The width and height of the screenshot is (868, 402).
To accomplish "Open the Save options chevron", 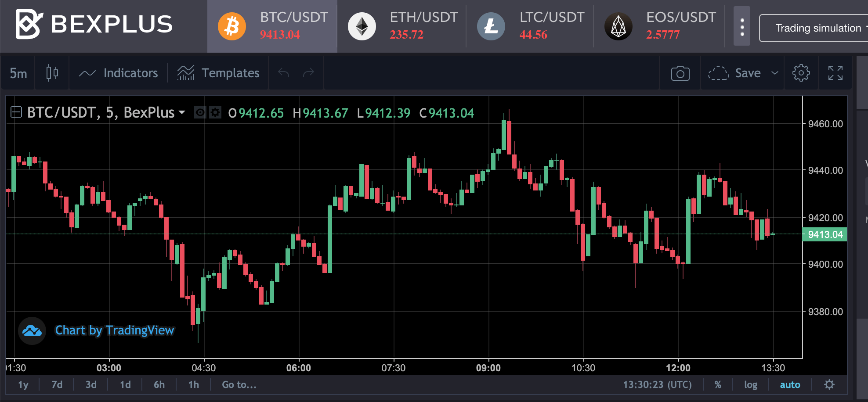I will pos(775,73).
